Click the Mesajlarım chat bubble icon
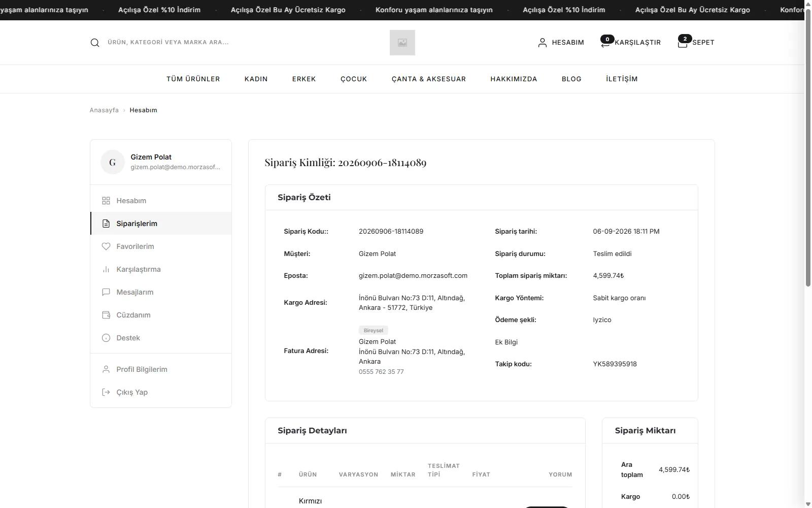The width and height of the screenshot is (812, 508). [106, 292]
